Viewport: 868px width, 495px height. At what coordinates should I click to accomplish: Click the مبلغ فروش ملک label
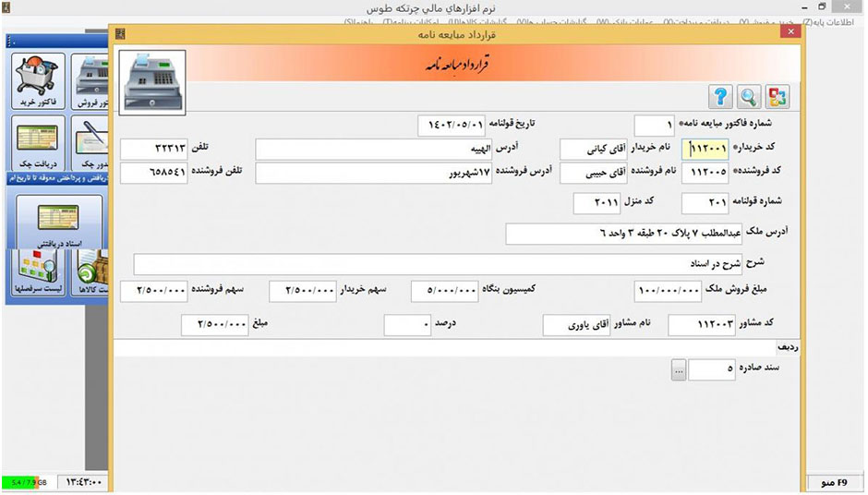pyautogui.click(x=736, y=290)
